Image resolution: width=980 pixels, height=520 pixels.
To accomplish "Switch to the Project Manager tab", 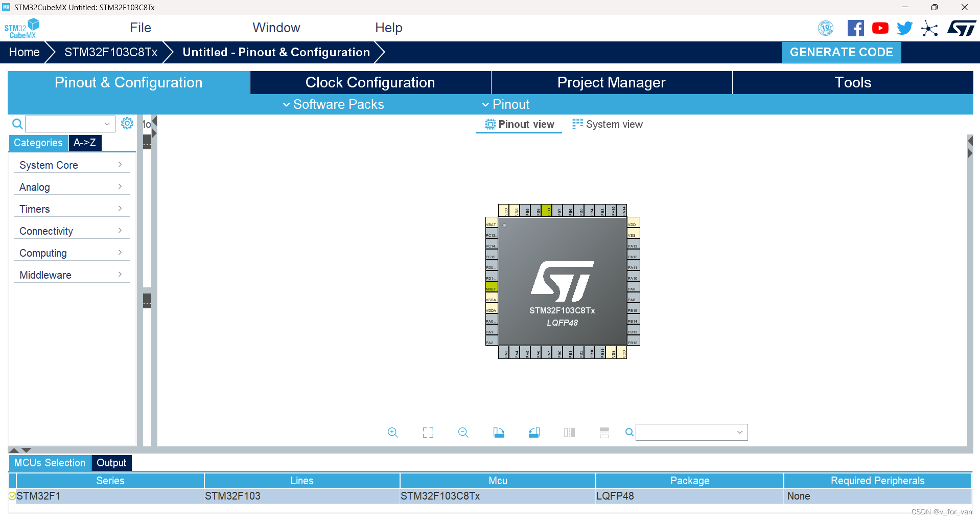I will [612, 82].
